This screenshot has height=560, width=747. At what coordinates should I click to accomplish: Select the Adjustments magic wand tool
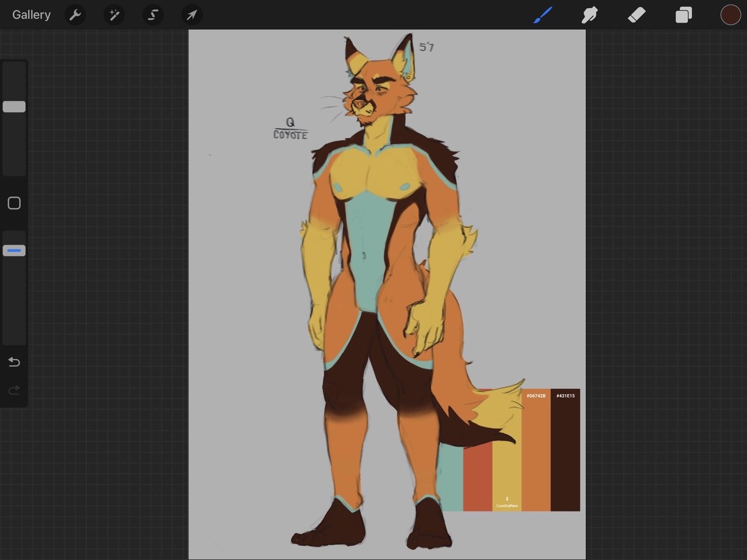tap(114, 14)
